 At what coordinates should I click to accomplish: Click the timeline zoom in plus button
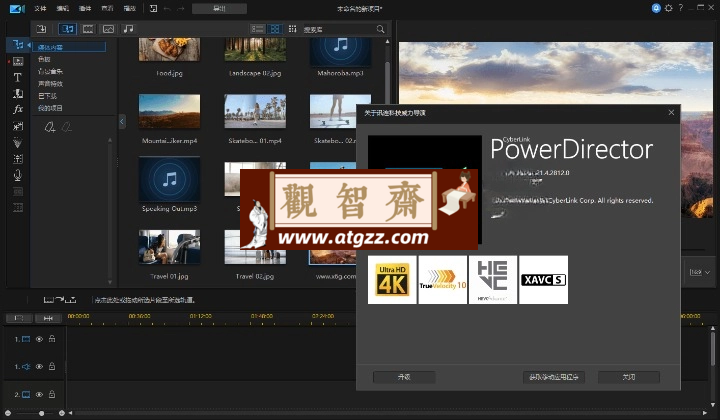pyautogui.click(x=62, y=413)
